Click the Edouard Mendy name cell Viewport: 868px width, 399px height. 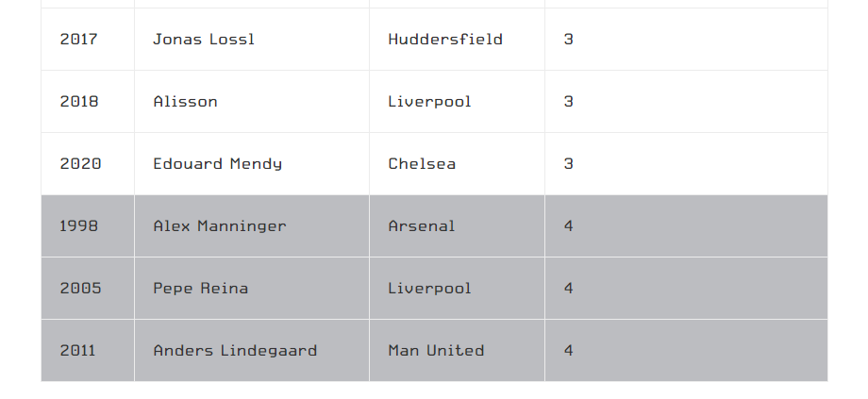(218, 164)
